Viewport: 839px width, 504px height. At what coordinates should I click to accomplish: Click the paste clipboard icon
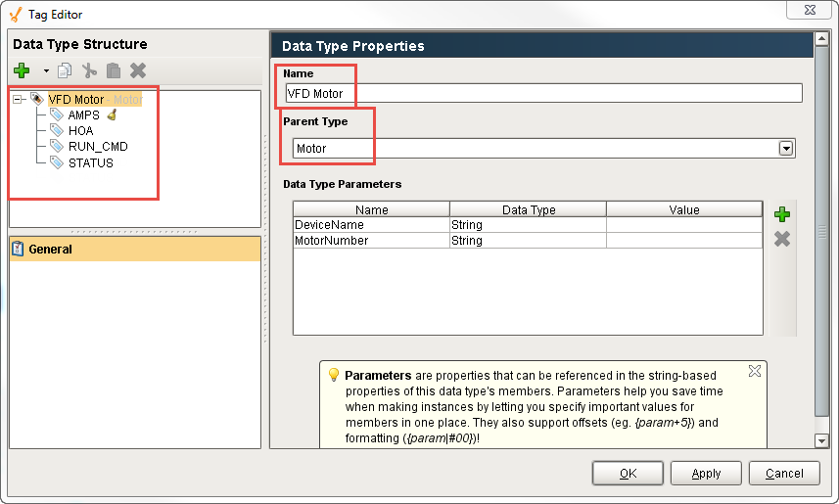(114, 70)
